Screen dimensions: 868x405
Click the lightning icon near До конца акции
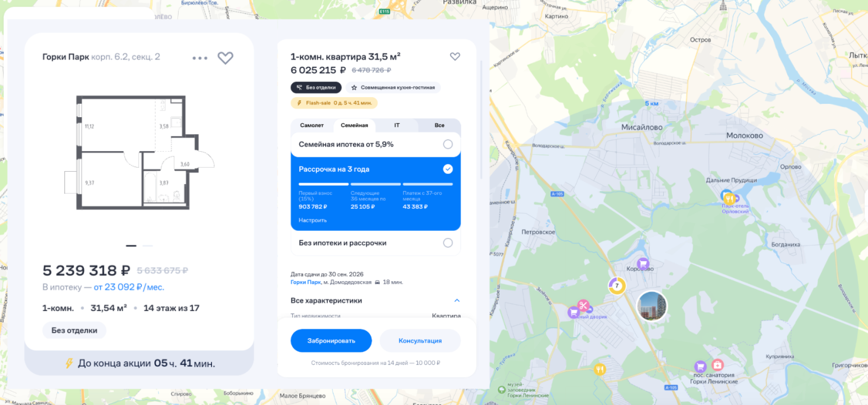tap(69, 363)
